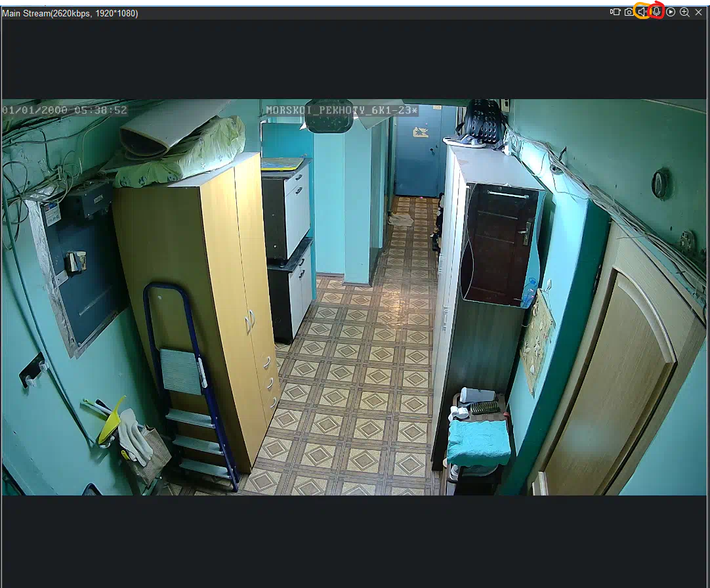Open instant playback with the play icon
This screenshot has height=588, width=710.
(671, 12)
